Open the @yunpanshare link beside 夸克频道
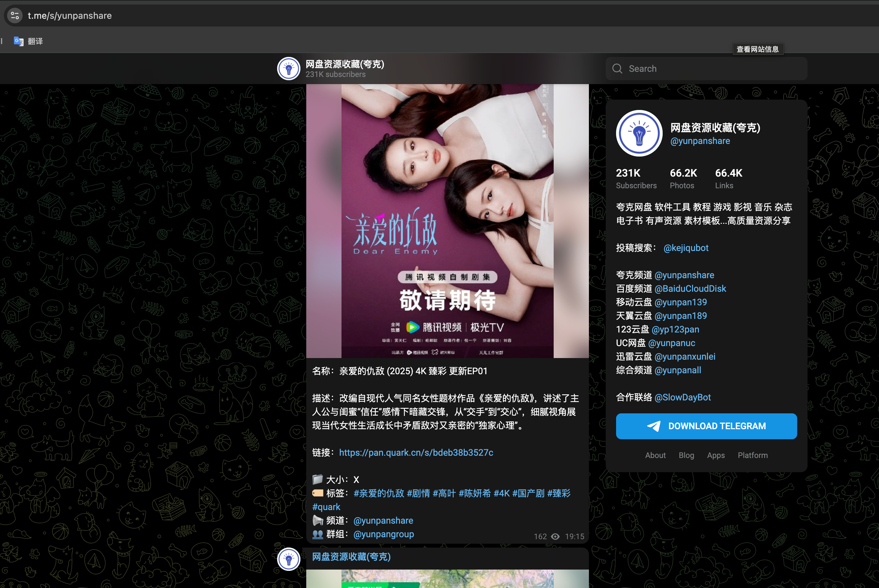 click(x=684, y=275)
